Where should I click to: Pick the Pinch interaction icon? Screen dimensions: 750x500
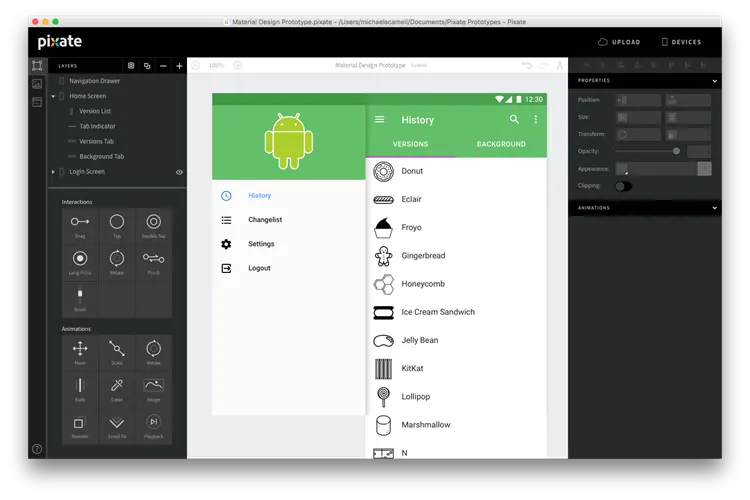coord(154,258)
